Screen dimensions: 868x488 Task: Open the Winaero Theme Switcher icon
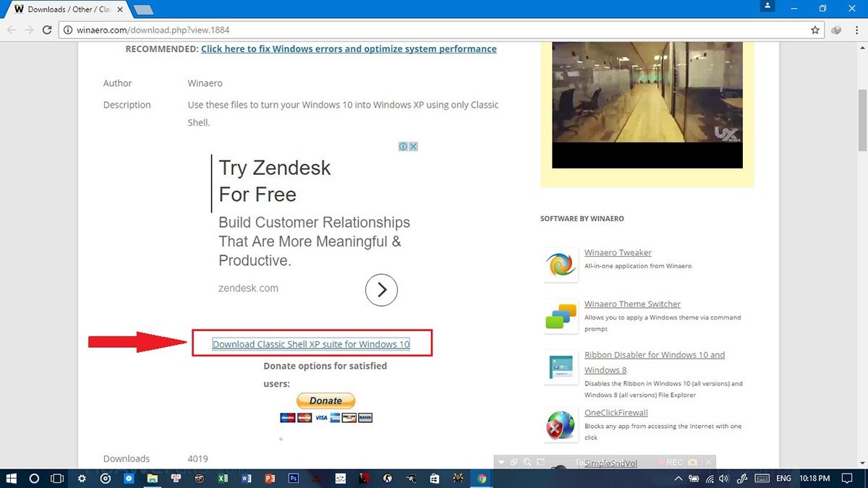[561, 316]
